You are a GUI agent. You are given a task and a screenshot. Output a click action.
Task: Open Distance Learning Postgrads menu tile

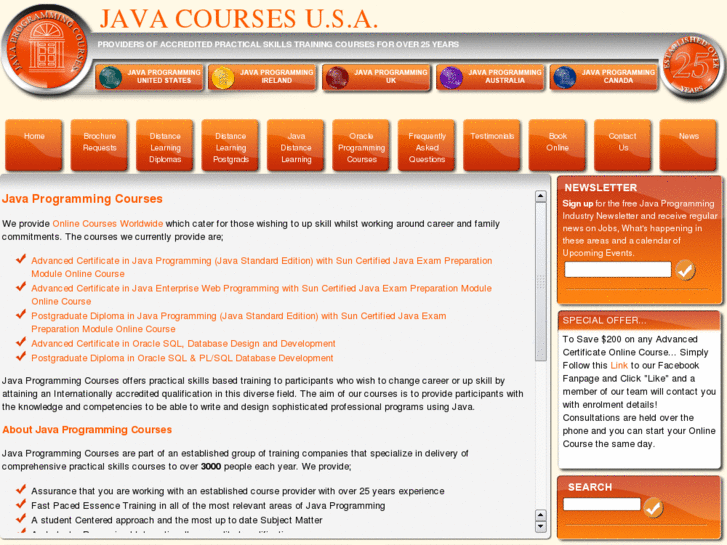point(230,145)
